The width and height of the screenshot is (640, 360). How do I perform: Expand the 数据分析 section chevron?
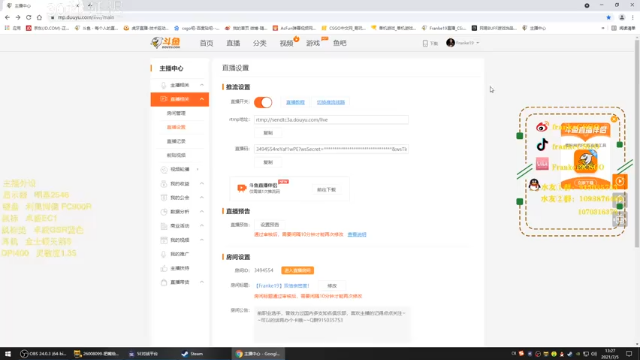pos(202,211)
